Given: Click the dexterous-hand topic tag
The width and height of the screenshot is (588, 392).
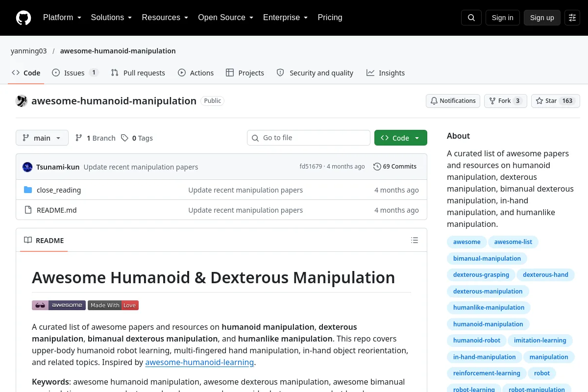Looking at the screenshot, I should [x=545, y=275].
